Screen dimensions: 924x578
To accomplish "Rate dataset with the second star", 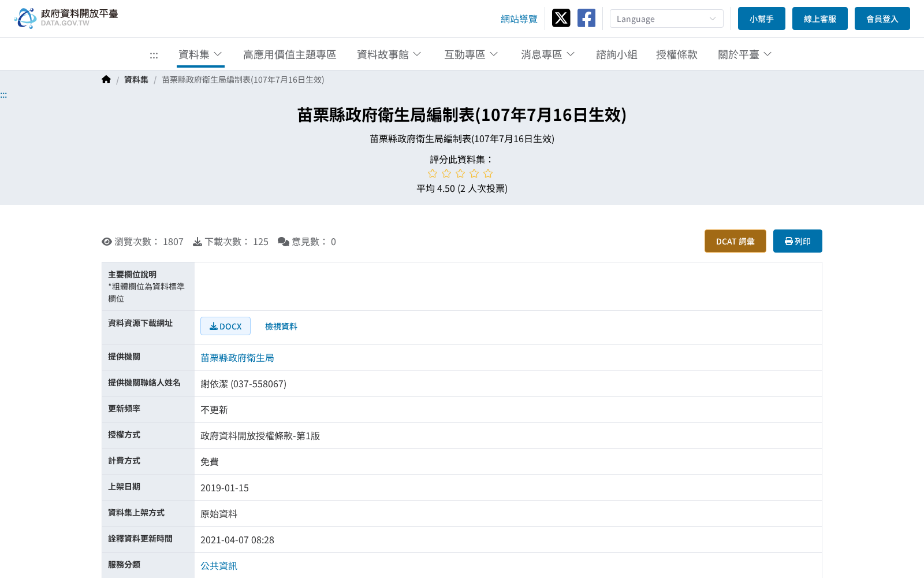I will [x=446, y=173].
